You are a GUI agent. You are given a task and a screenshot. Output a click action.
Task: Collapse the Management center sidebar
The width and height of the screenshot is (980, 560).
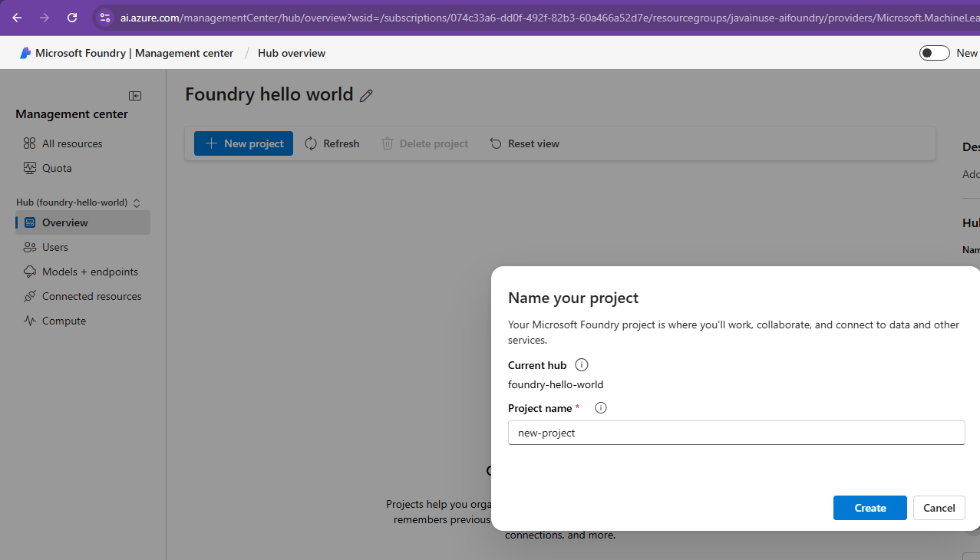(134, 96)
